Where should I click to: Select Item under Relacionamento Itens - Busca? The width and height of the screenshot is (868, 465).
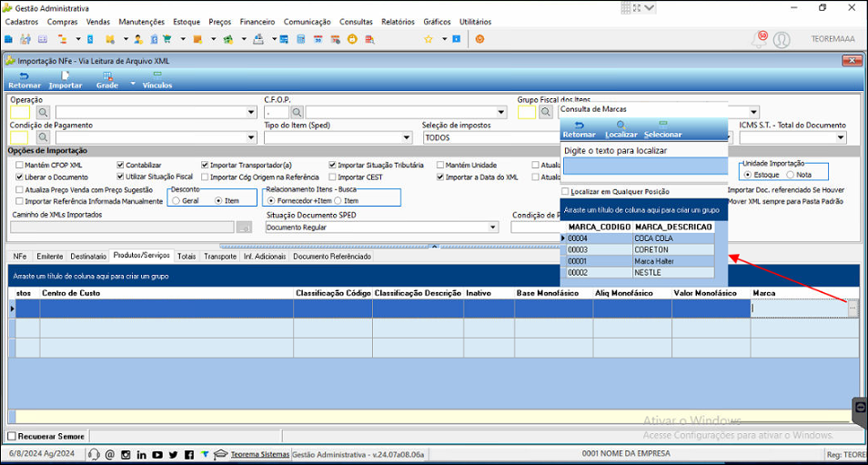[x=338, y=201]
